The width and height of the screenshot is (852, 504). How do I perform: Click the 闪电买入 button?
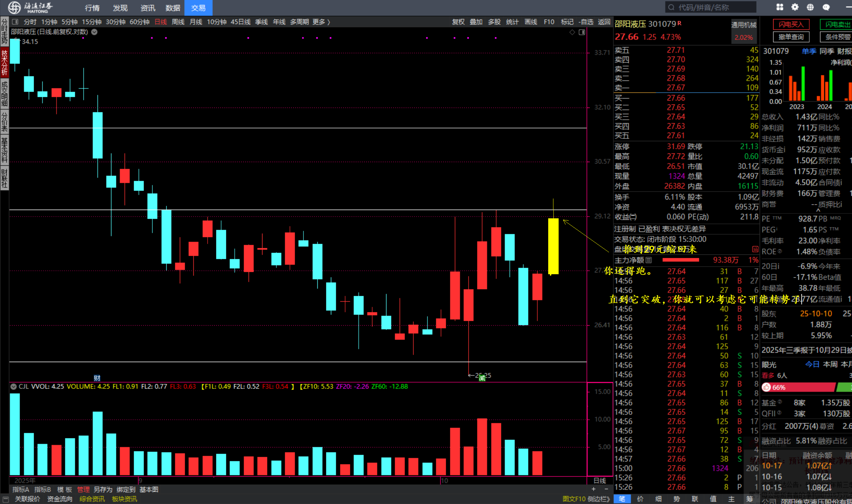(791, 24)
